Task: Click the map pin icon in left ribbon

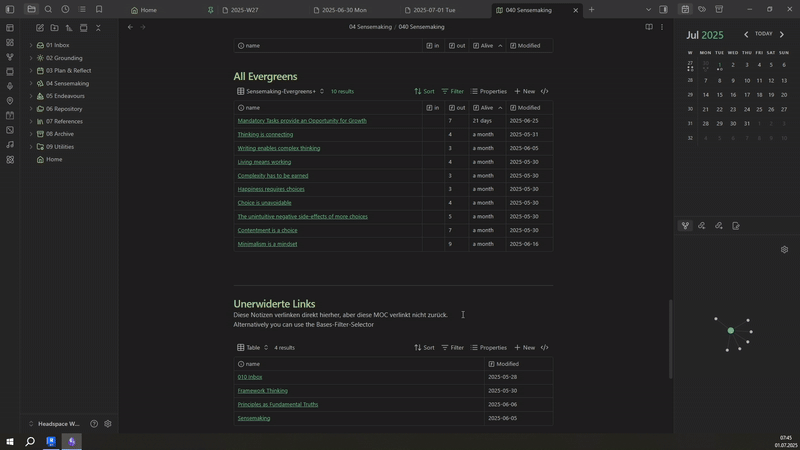Action: pos(10,101)
